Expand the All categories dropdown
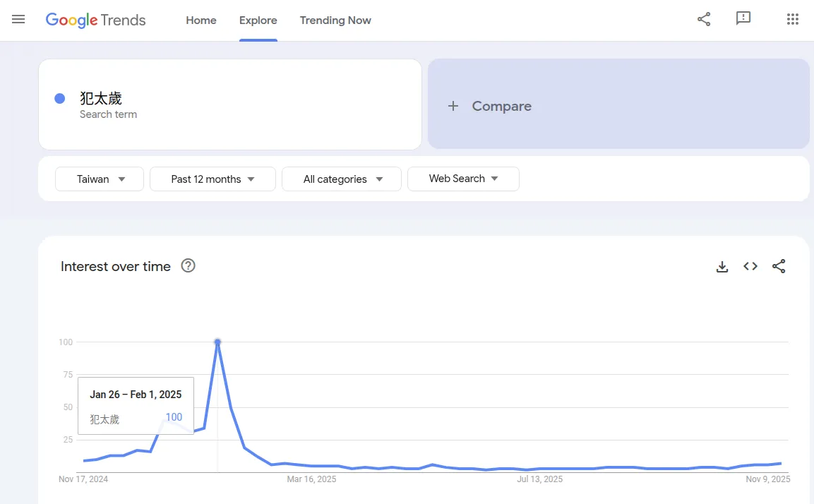This screenshot has width=814, height=504. point(342,179)
